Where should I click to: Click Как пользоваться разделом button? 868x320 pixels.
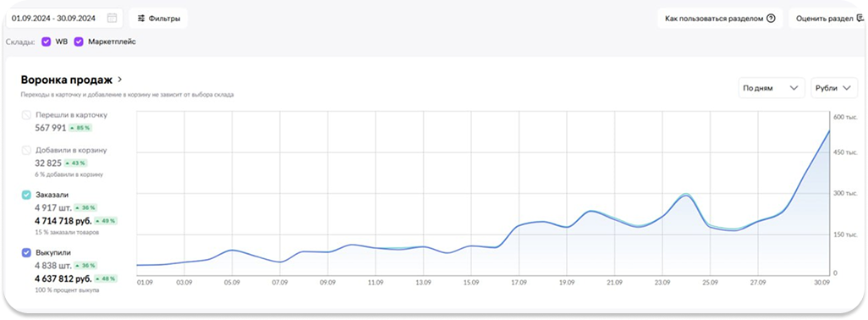(720, 19)
